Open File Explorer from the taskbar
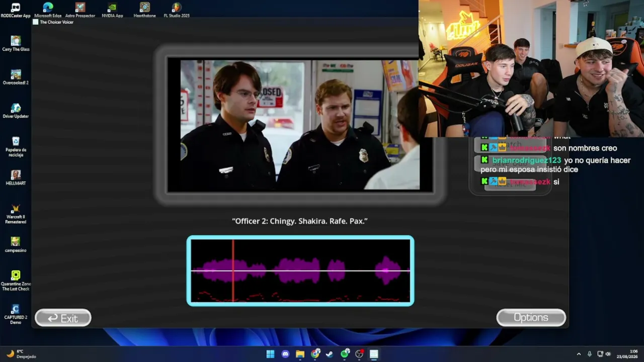Viewport: 644px width, 362px height. 300,354
